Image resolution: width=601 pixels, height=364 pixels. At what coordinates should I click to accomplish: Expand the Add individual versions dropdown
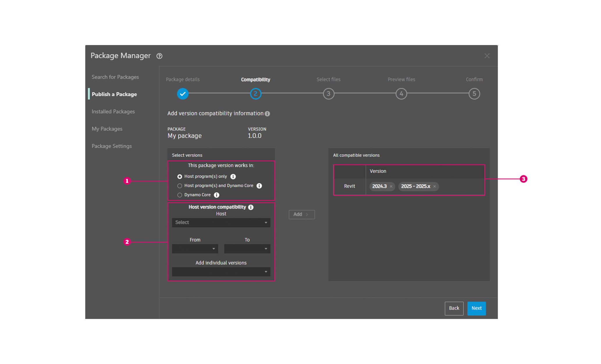pyautogui.click(x=221, y=272)
